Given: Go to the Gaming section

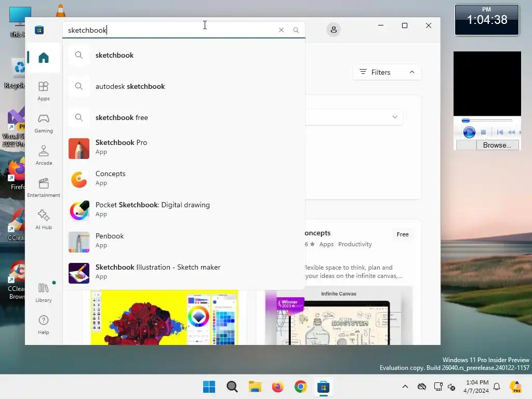Looking at the screenshot, I should 44,123.
